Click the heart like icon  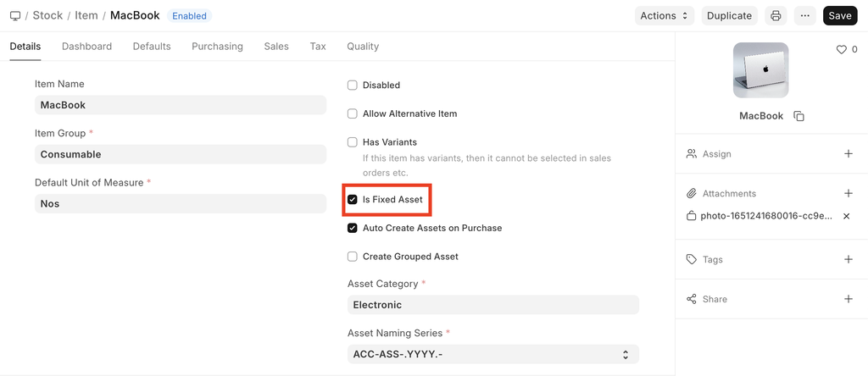[842, 50]
